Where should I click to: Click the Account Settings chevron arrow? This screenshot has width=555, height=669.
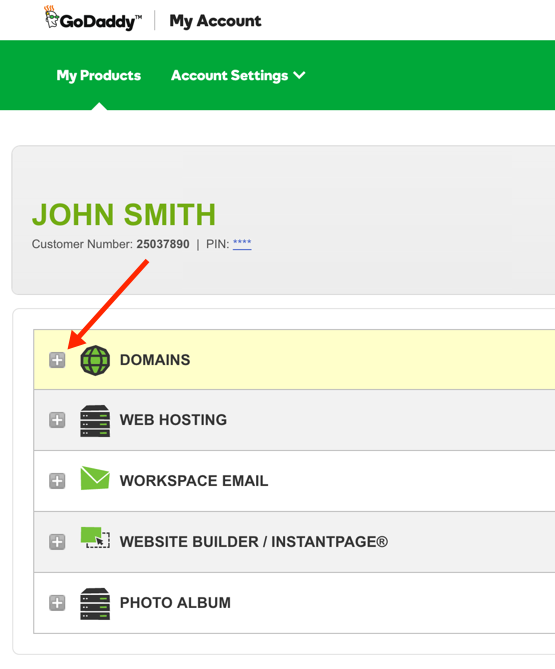point(299,76)
